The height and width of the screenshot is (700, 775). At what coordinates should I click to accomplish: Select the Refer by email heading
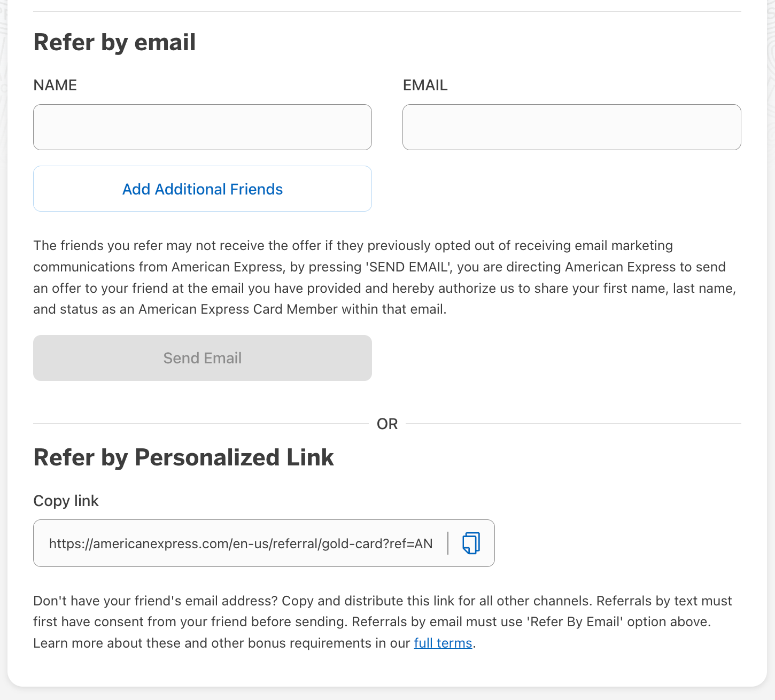click(114, 42)
